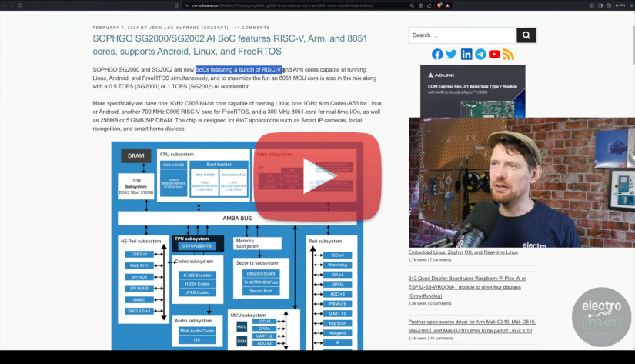Open the Telegram social icon
This screenshot has height=364, width=635.
(x=480, y=55)
